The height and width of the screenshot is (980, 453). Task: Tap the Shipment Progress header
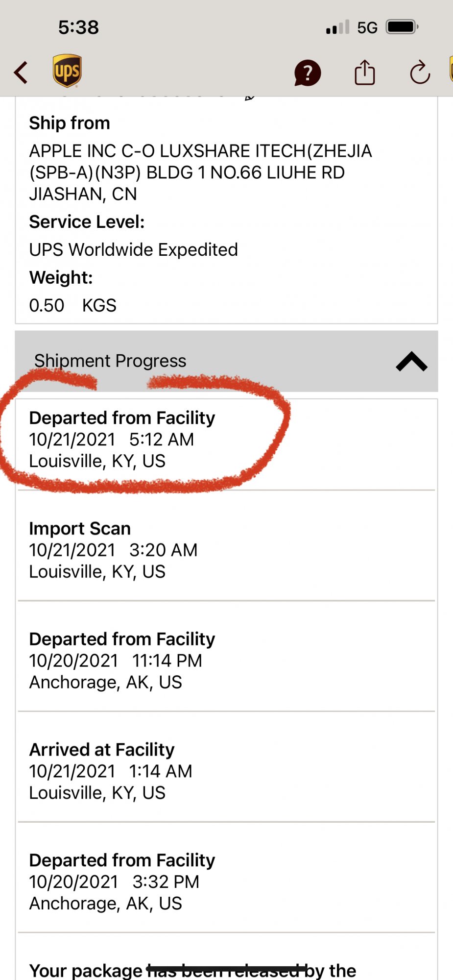[x=110, y=361]
